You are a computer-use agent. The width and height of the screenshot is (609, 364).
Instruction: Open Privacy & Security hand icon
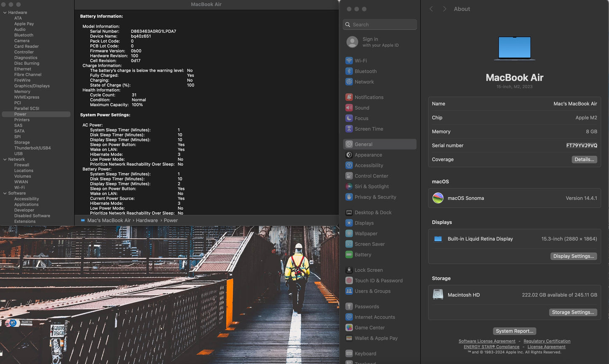[349, 197]
